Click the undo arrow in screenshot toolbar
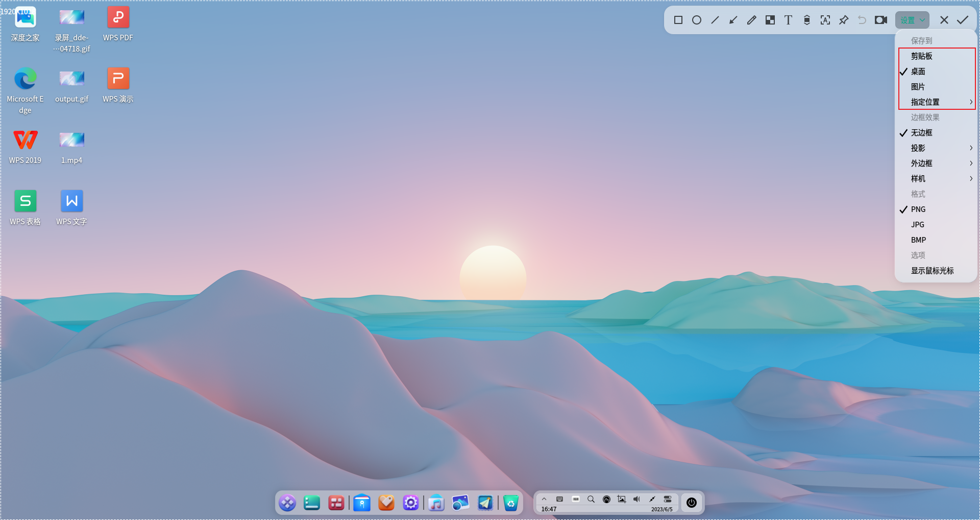 point(862,20)
